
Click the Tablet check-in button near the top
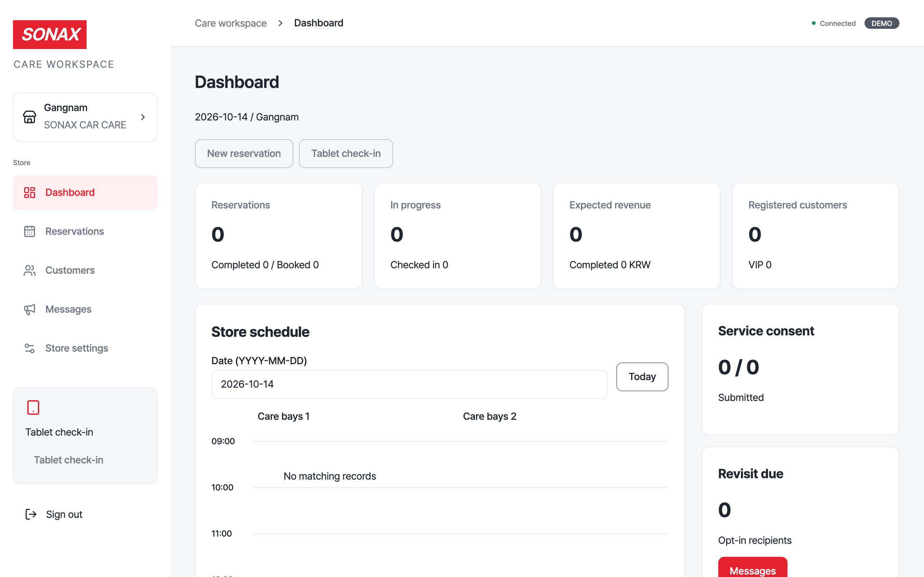point(346,153)
